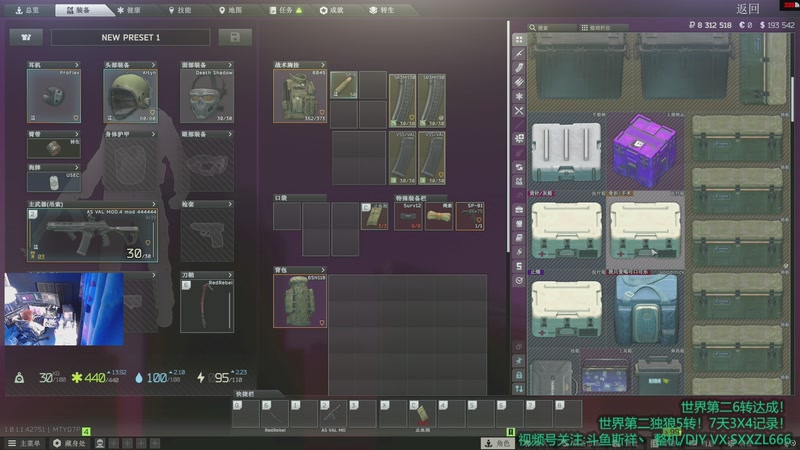Open the 技能 skills tab
The height and width of the screenshot is (450, 800).
[x=180, y=10]
